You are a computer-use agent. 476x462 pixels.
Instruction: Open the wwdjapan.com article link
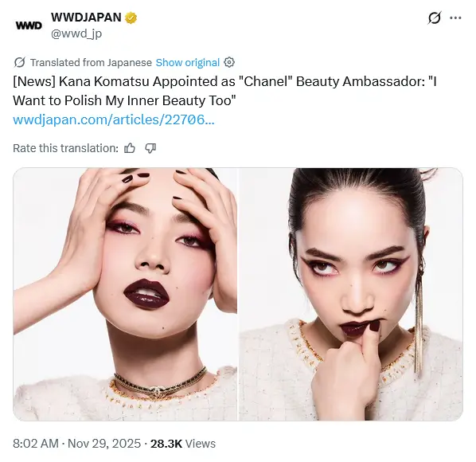114,119
